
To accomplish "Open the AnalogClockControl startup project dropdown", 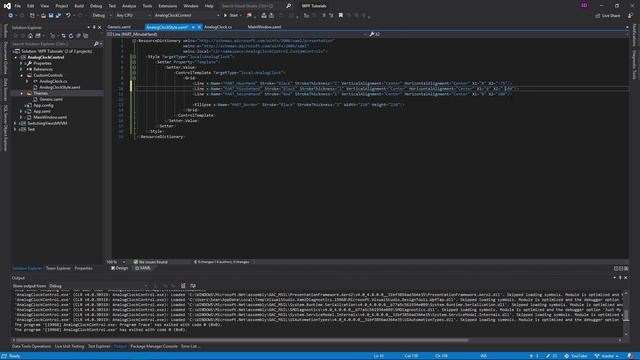I will point(187,16).
